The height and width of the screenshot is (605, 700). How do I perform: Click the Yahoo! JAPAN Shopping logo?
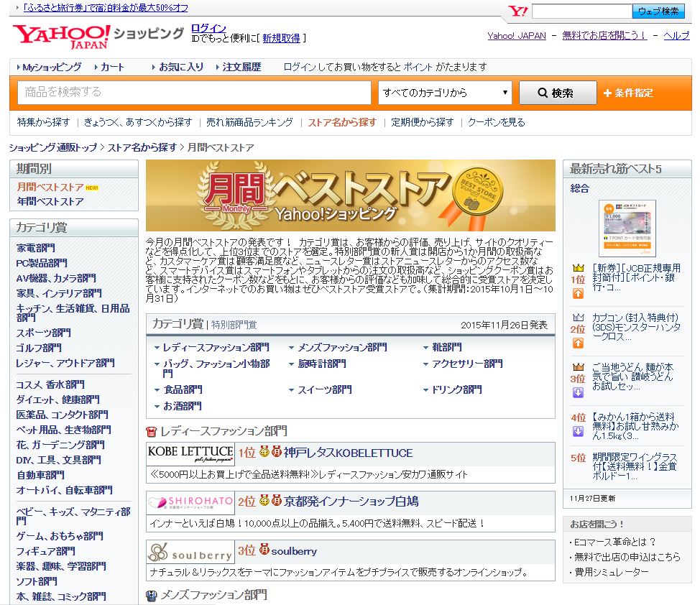[98, 36]
